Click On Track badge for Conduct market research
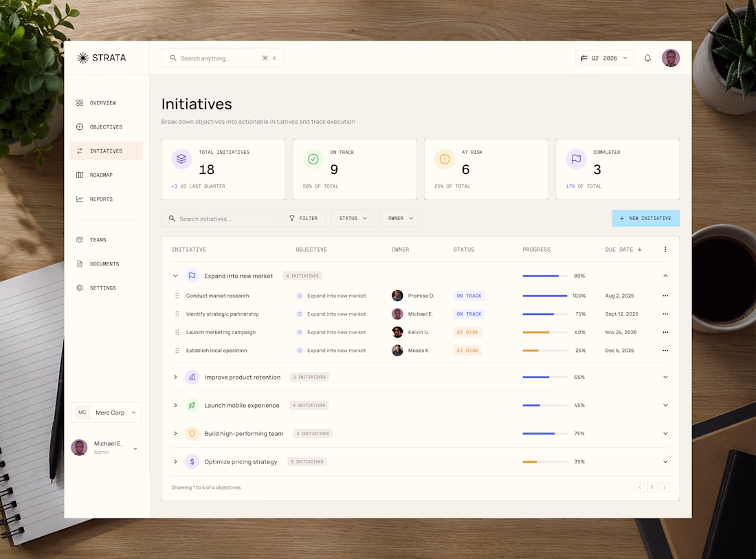 coord(469,296)
